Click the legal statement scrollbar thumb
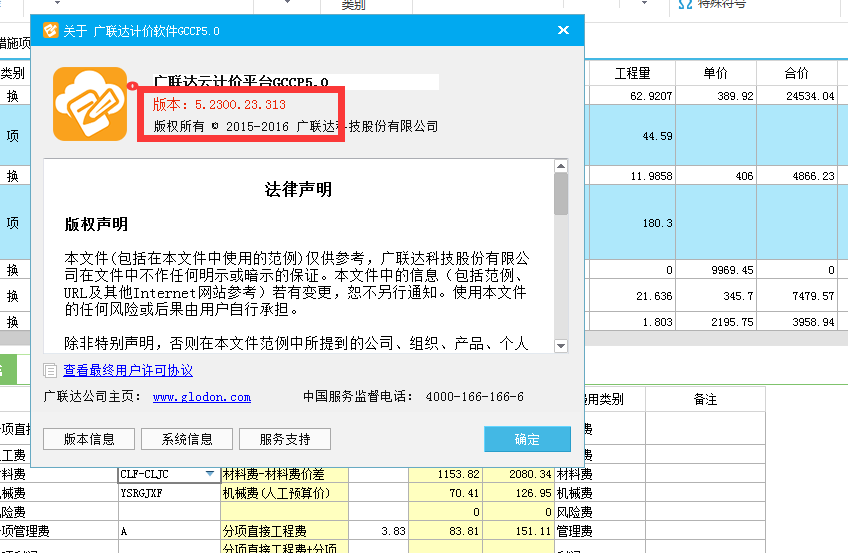This screenshot has width=848, height=553. click(x=561, y=194)
